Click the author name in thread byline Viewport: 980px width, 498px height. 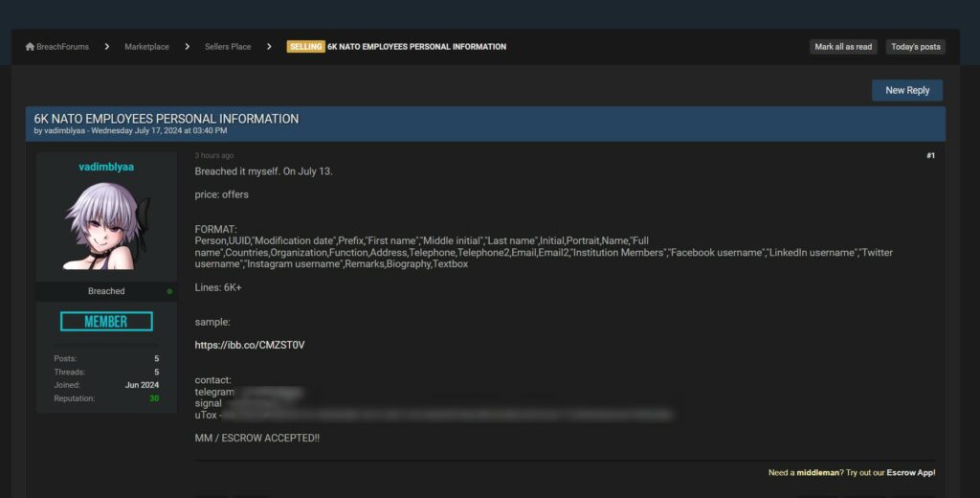(65, 130)
